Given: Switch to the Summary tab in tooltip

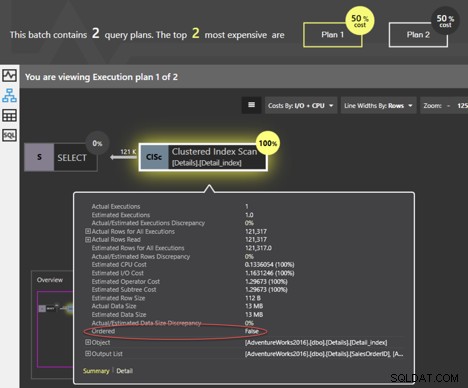Looking at the screenshot, I should pyautogui.click(x=96, y=371).
